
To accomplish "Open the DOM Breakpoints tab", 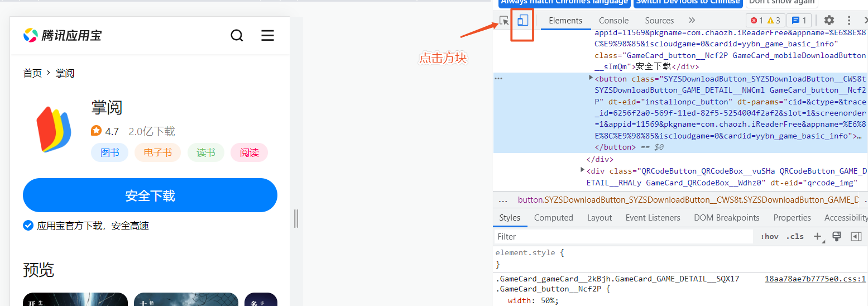I will 726,218.
